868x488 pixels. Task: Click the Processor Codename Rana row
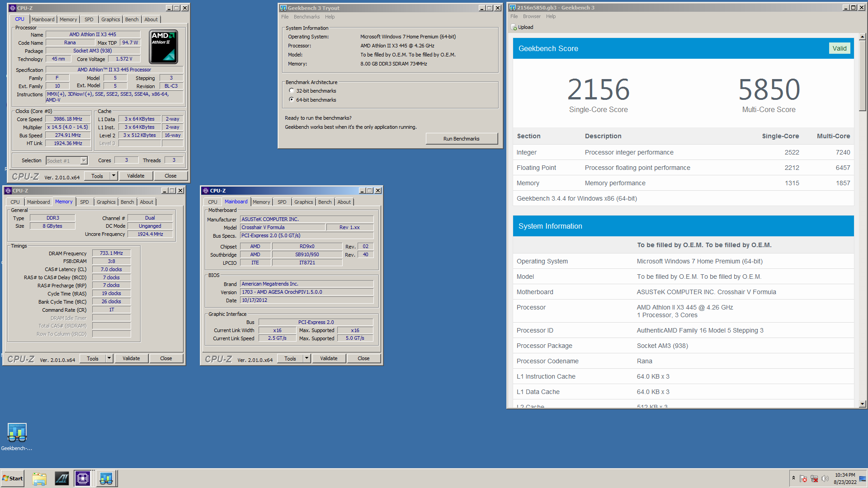coord(683,361)
